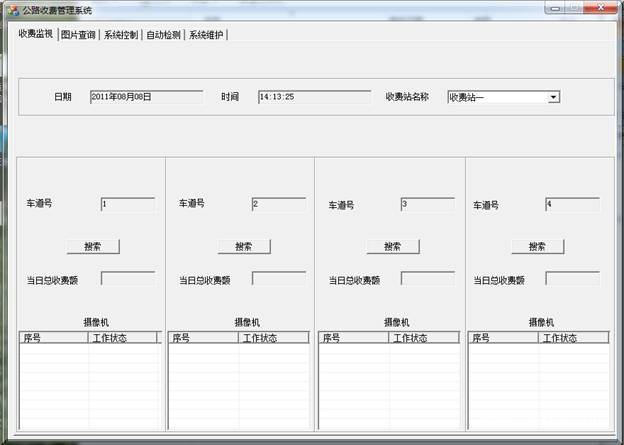Select the 系统控制 tab
Image resolution: width=624 pixels, height=445 pixels.
[121, 34]
